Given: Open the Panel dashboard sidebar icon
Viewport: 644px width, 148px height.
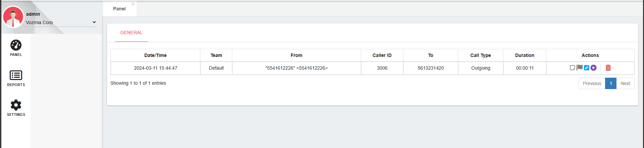Looking at the screenshot, I should 16,46.
